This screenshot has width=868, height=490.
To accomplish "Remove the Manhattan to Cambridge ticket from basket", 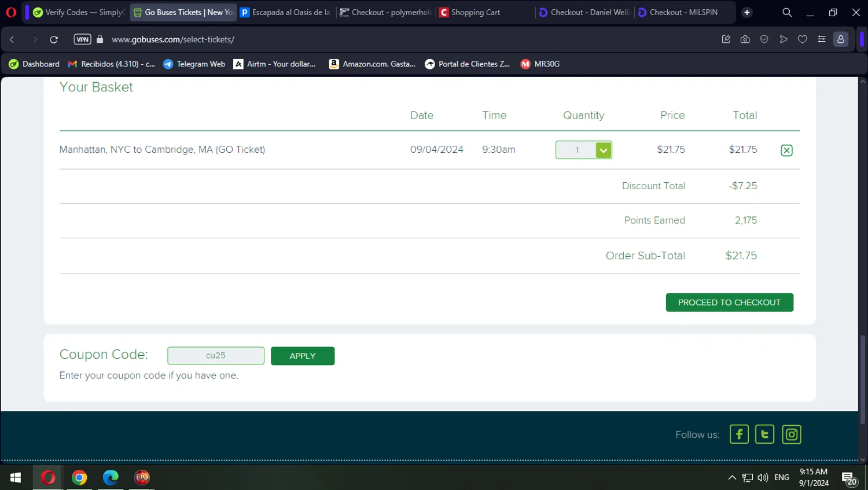I will [x=786, y=150].
